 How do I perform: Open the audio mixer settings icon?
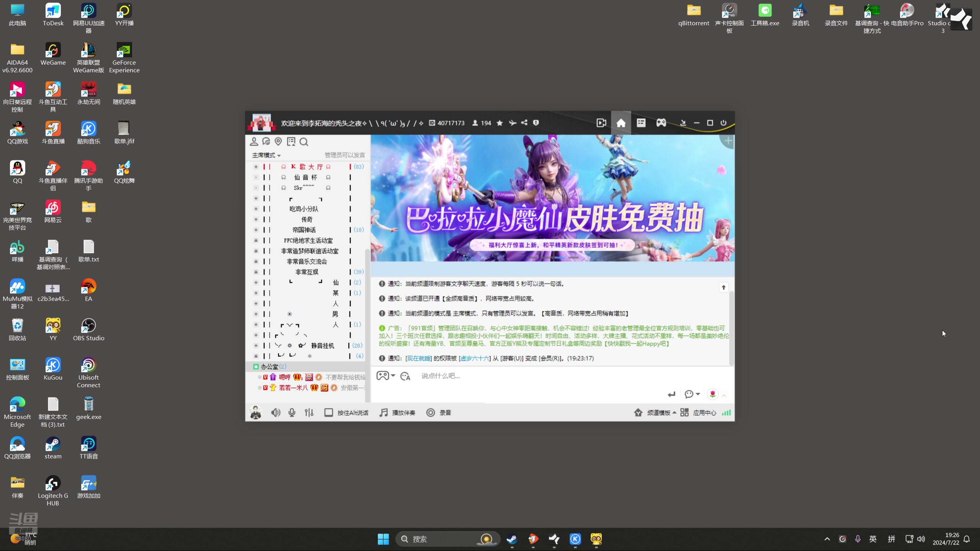pos(309,412)
